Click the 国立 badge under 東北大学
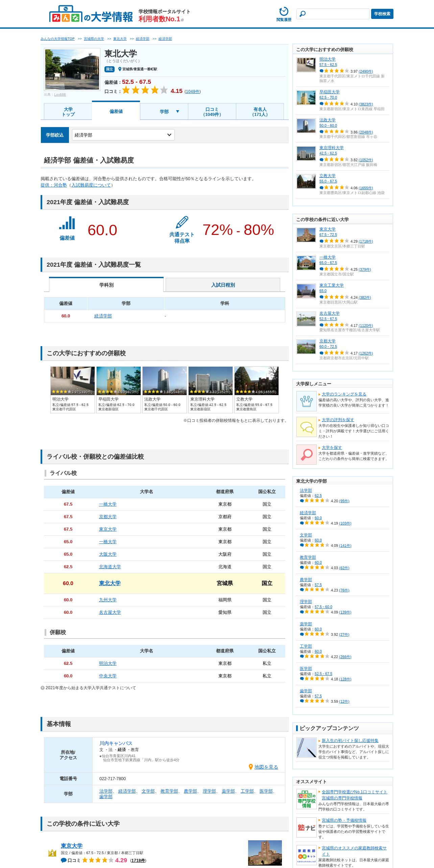Image resolution: width=434 pixels, height=868 pixels. point(110,69)
